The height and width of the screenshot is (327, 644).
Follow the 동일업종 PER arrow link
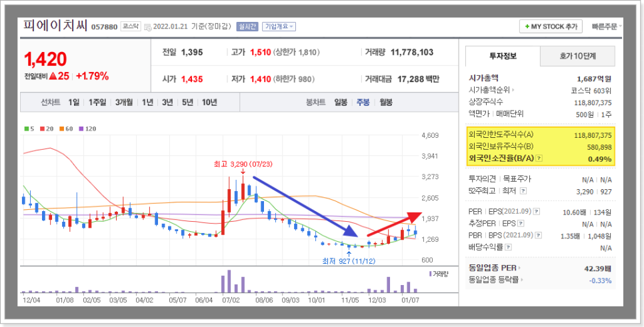pos(519,268)
